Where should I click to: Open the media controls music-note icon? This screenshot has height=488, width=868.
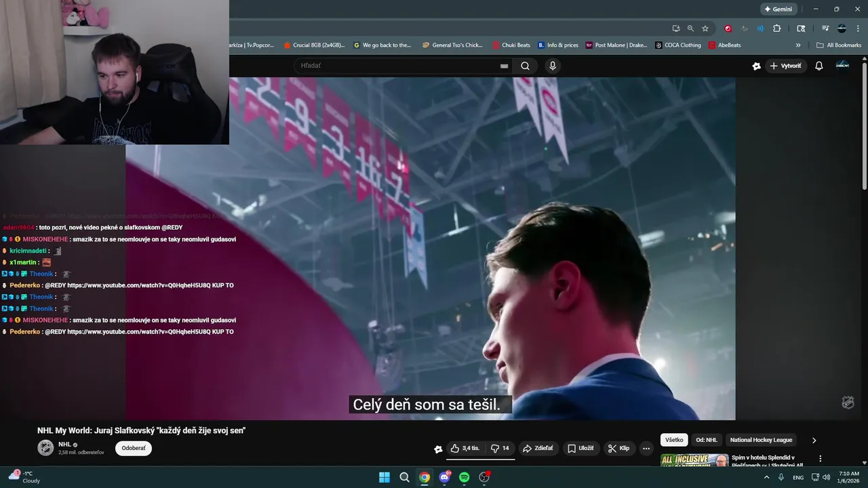pyautogui.click(x=825, y=28)
